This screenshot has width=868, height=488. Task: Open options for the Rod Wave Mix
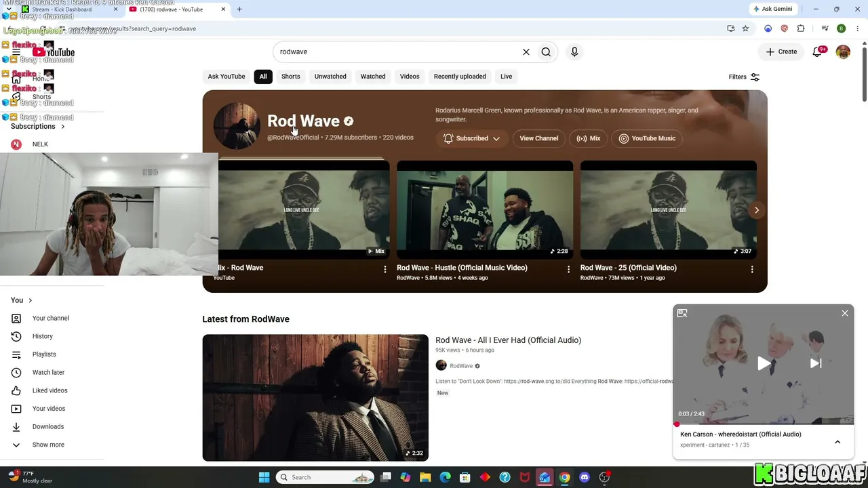(x=384, y=270)
